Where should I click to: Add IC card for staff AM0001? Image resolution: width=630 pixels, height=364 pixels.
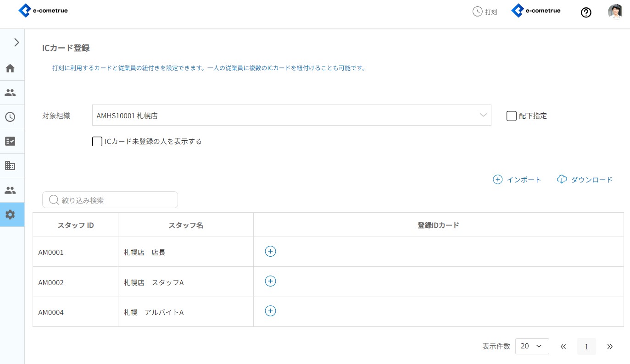[x=270, y=251]
